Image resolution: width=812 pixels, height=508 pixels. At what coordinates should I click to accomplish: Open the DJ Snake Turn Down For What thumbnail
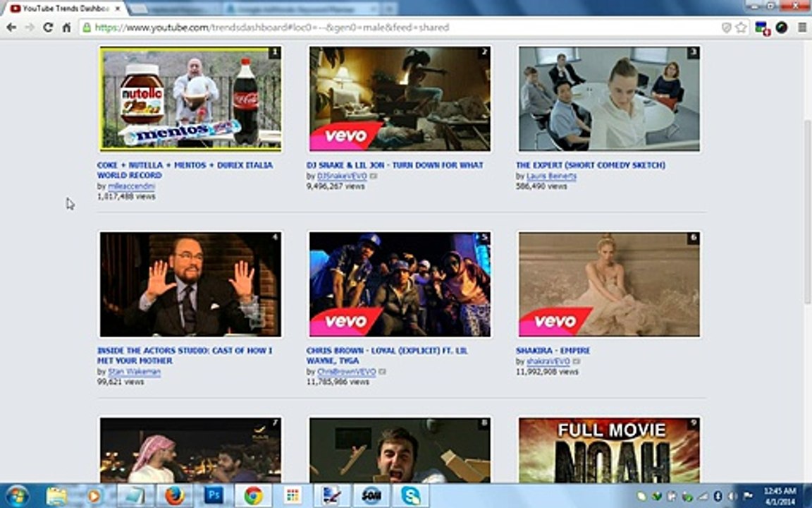click(400, 99)
